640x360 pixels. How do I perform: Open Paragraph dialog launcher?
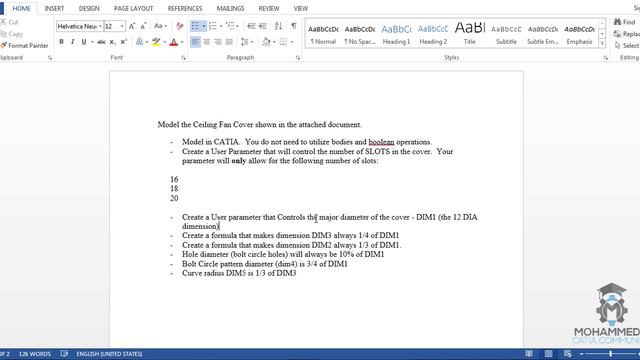click(x=298, y=58)
